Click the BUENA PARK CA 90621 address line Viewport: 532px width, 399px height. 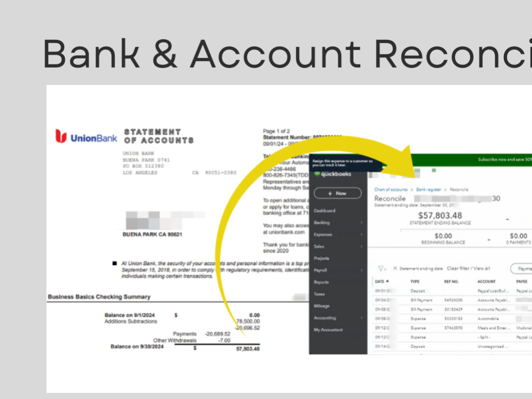point(152,235)
